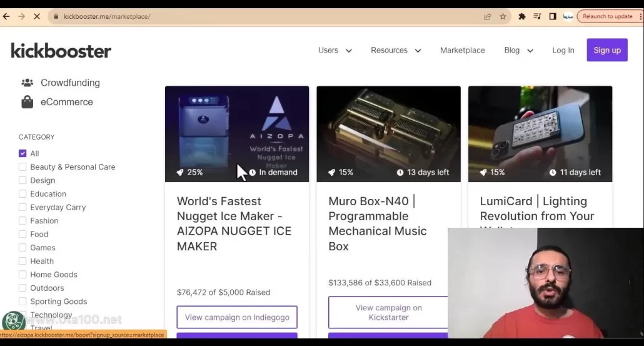Uncheck the All category checkbox
Image resolution: width=644 pixels, height=346 pixels.
(x=23, y=153)
